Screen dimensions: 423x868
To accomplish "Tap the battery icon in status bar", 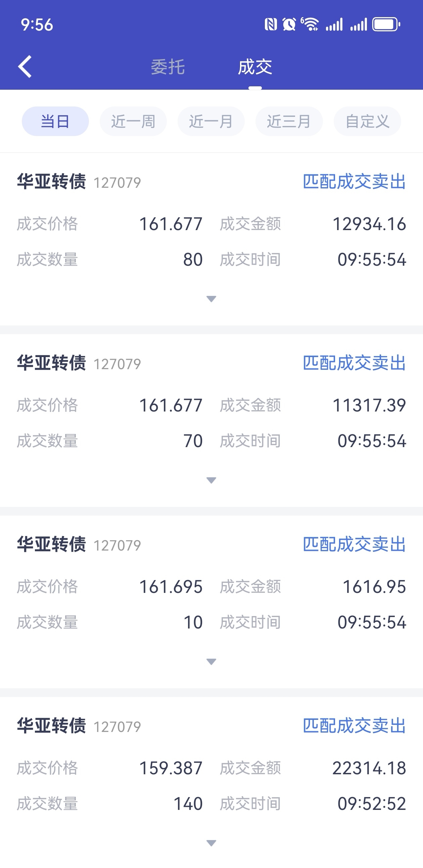I will pyautogui.click(x=386, y=25).
